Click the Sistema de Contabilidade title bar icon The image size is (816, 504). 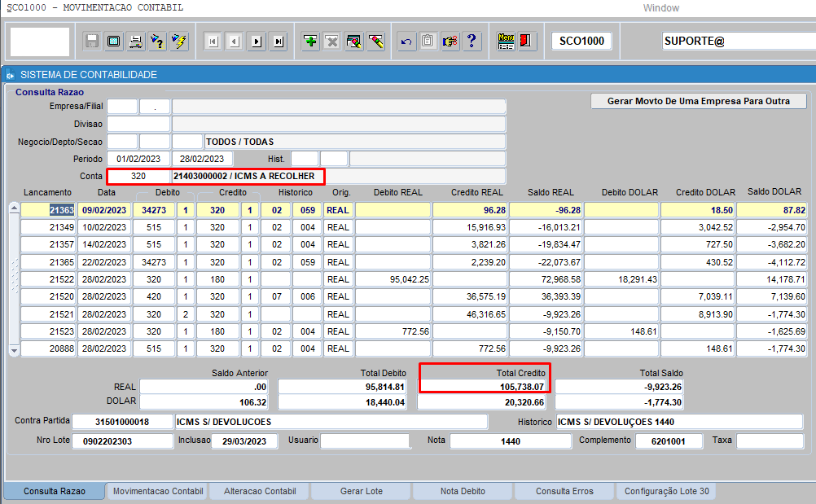(10, 75)
